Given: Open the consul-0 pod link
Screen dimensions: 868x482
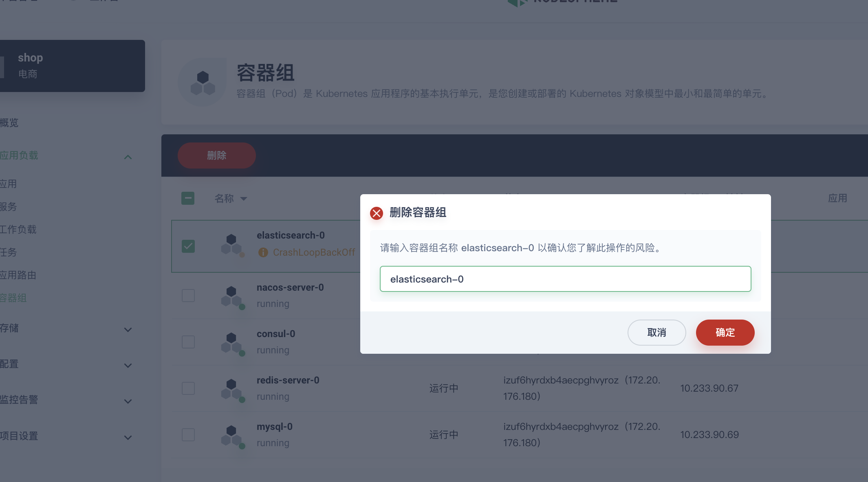Looking at the screenshot, I should [x=276, y=334].
